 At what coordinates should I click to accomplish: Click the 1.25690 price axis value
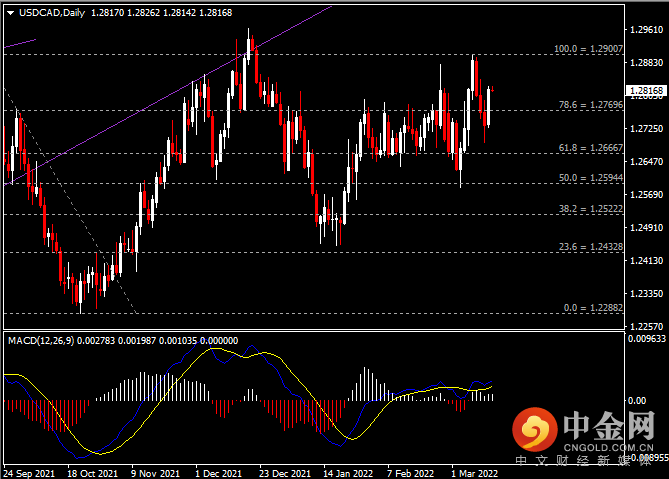(646, 195)
